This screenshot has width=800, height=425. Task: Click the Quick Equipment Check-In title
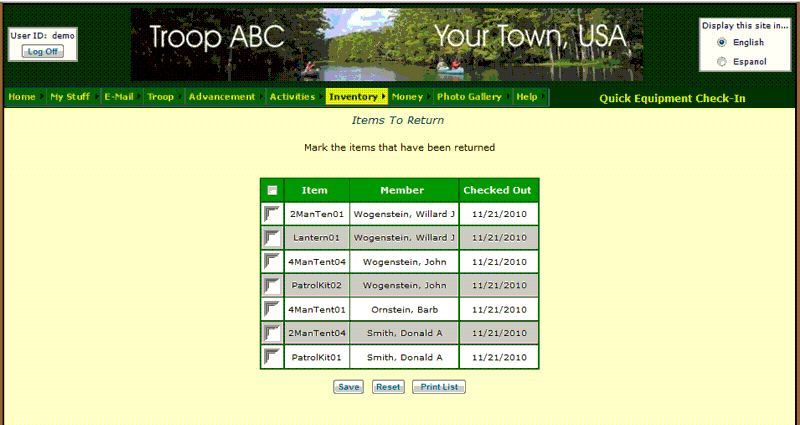pos(672,98)
